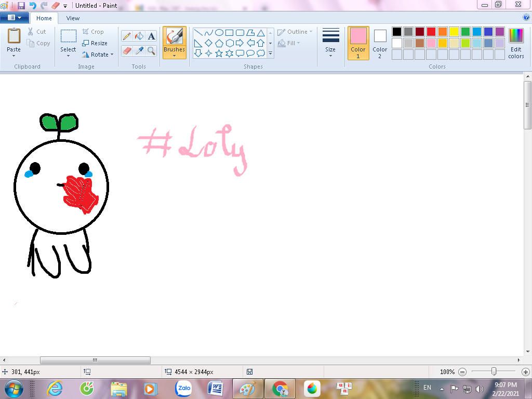
Task: Open Paint Help question mark icon
Action: [x=526, y=18]
